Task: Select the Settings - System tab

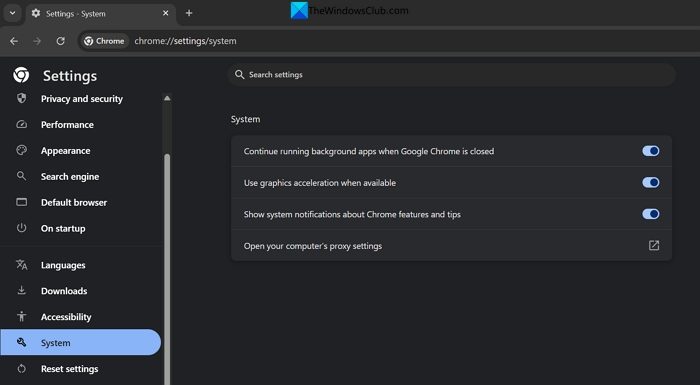Action: (x=100, y=13)
